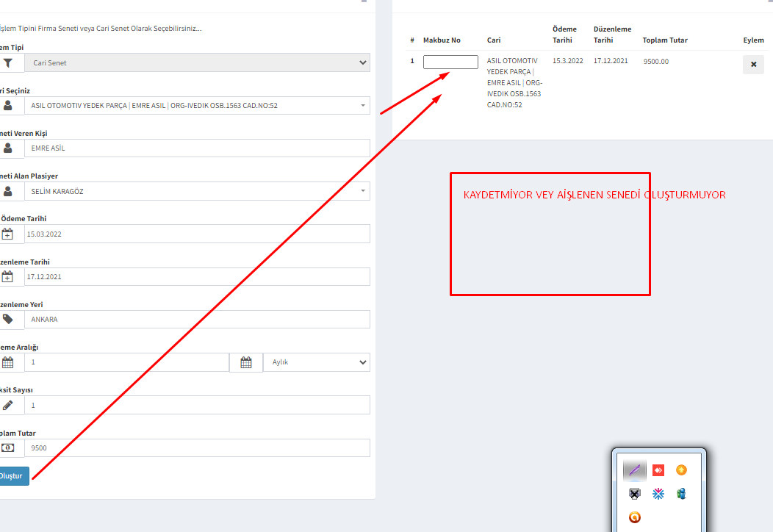The width and height of the screenshot is (773, 532).
Task: Click the payment date field 15.03.2022
Action: [197, 234]
